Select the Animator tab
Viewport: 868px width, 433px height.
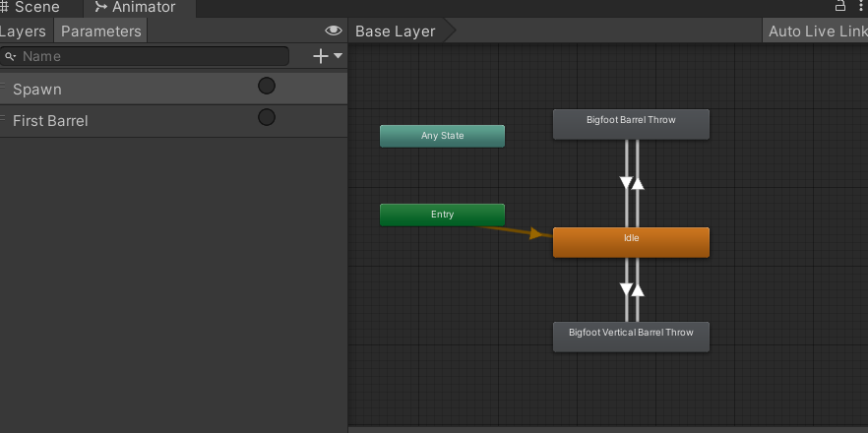click(136, 7)
